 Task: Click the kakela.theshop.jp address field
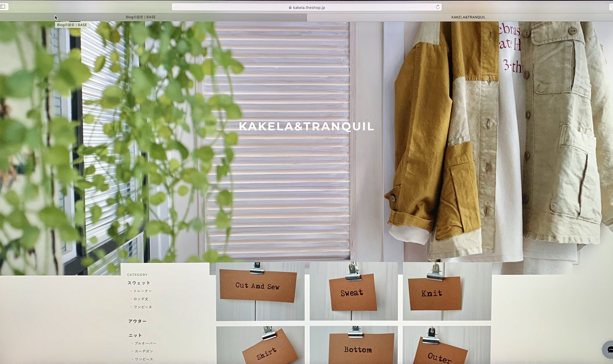click(x=307, y=7)
